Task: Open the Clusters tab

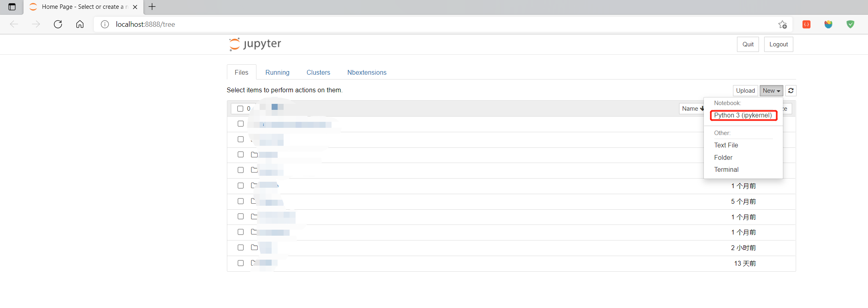Action: (x=318, y=72)
